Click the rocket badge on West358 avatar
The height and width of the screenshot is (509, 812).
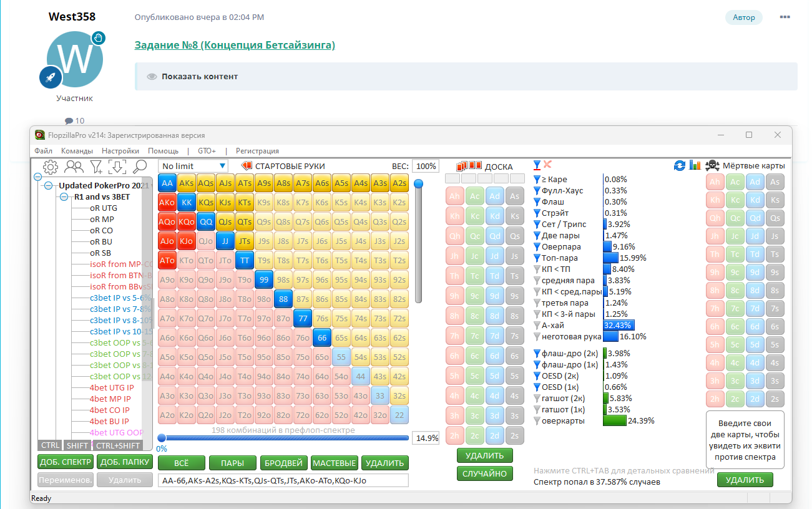click(50, 77)
